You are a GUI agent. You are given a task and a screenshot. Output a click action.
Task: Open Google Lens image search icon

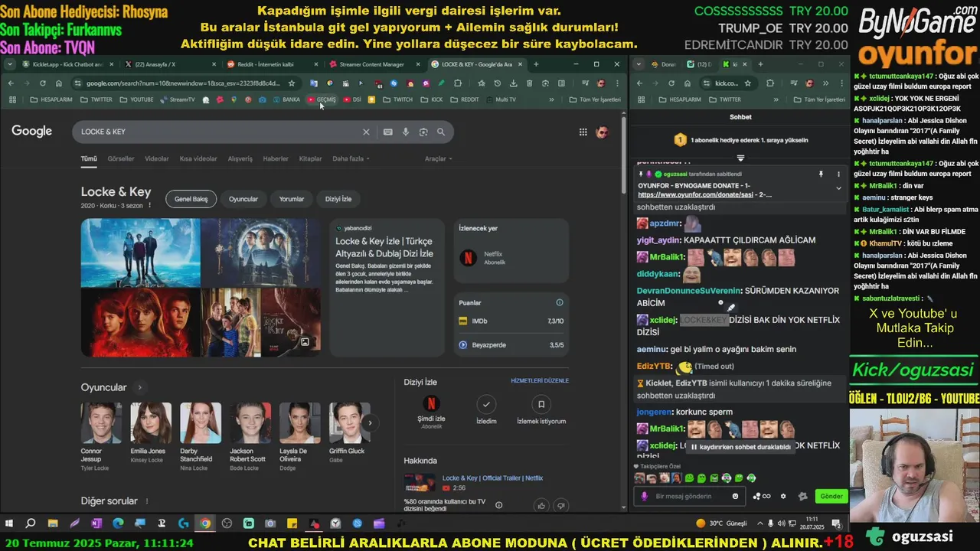pos(423,132)
